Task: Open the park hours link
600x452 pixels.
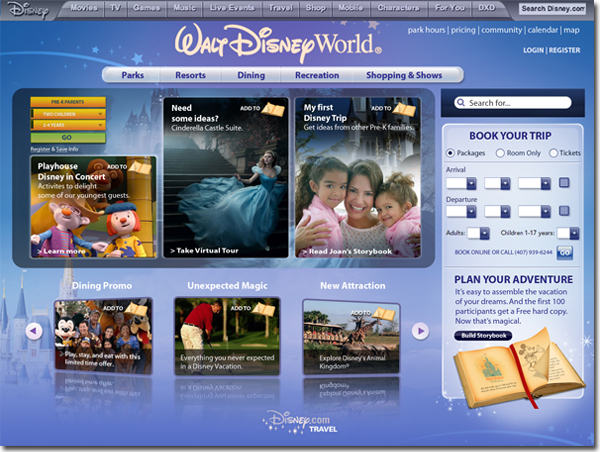Action: [426, 30]
